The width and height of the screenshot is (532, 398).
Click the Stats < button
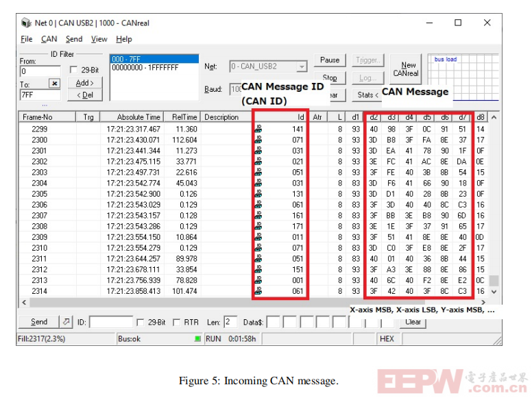pyautogui.click(x=366, y=95)
